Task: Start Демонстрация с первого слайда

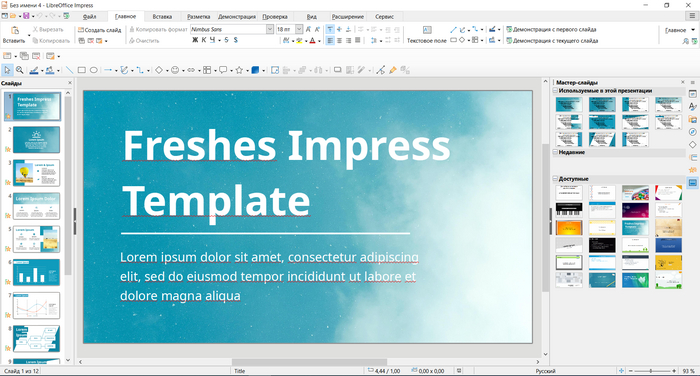Action: click(x=551, y=29)
